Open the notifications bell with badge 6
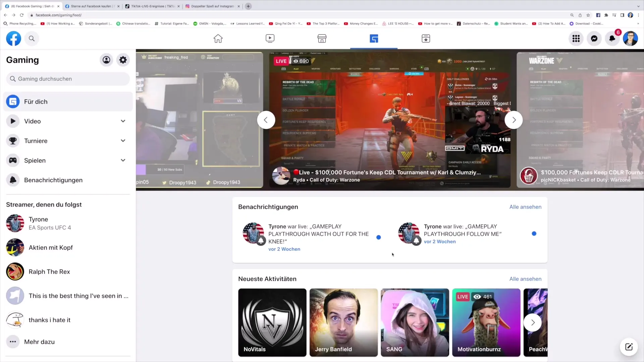This screenshot has height=362, width=644. click(x=612, y=39)
